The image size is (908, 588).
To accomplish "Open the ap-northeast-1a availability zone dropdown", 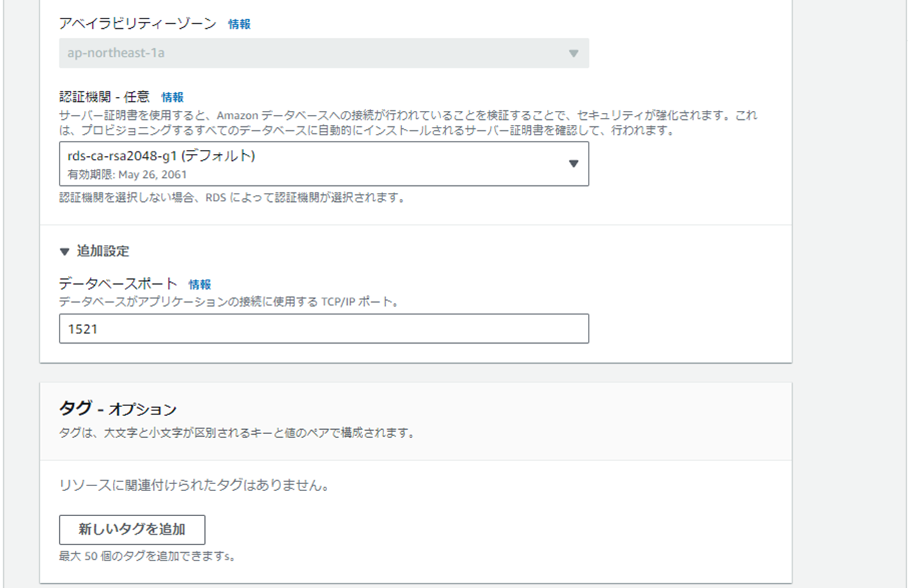I will [324, 53].
